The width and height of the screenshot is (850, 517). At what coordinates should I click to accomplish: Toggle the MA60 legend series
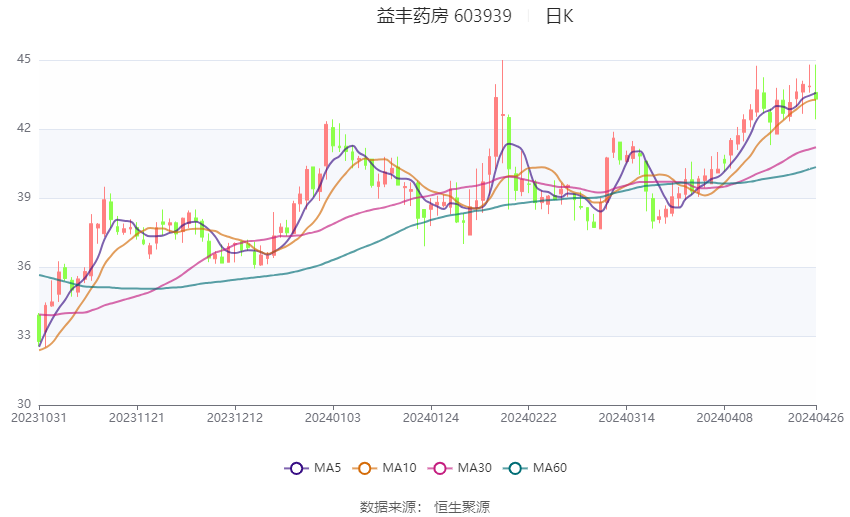[535, 468]
